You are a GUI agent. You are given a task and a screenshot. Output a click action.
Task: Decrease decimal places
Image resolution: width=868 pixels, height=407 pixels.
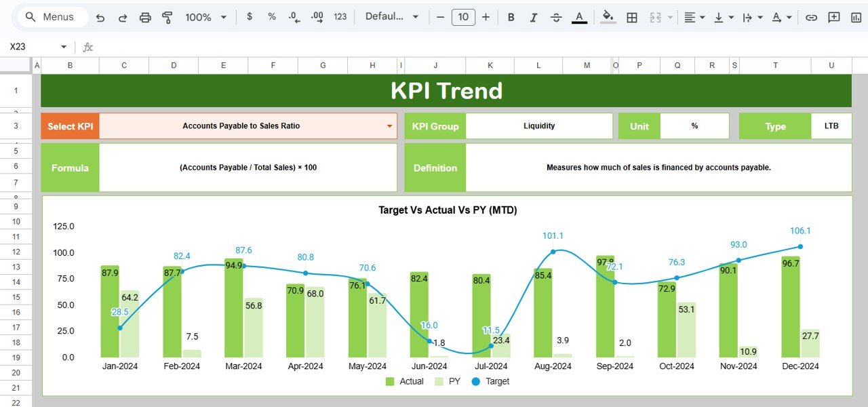click(x=293, y=17)
